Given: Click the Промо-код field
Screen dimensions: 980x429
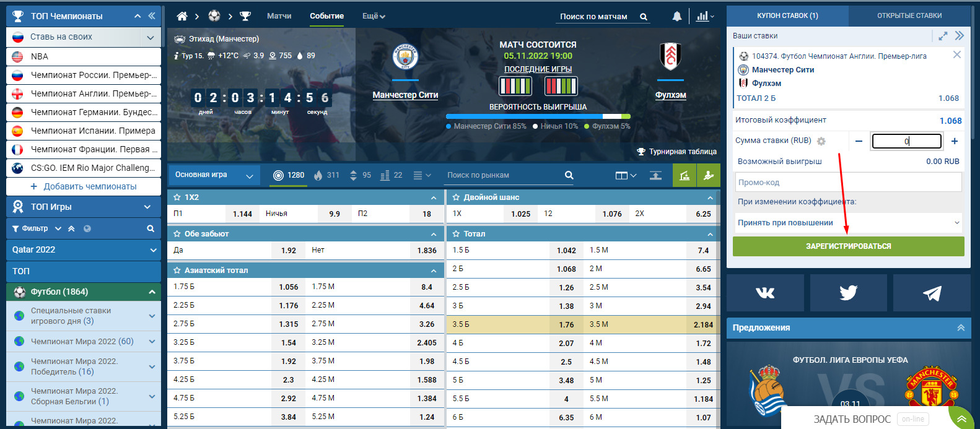Looking at the screenshot, I should (x=848, y=183).
